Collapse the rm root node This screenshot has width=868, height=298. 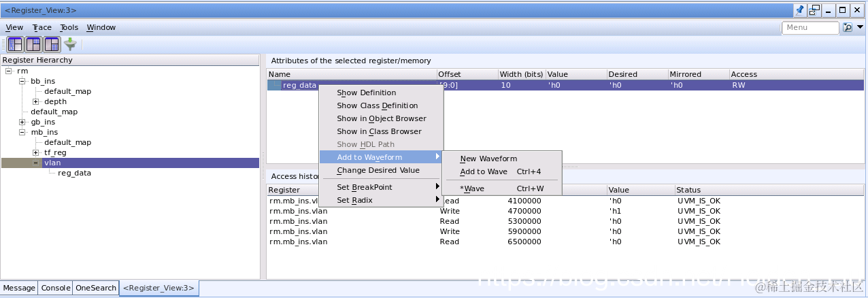click(8, 71)
